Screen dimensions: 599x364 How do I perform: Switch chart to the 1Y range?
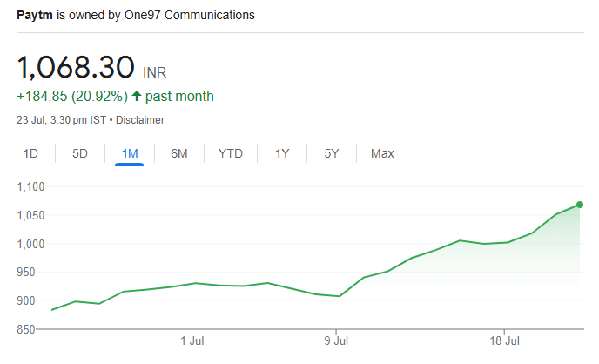coord(282,154)
